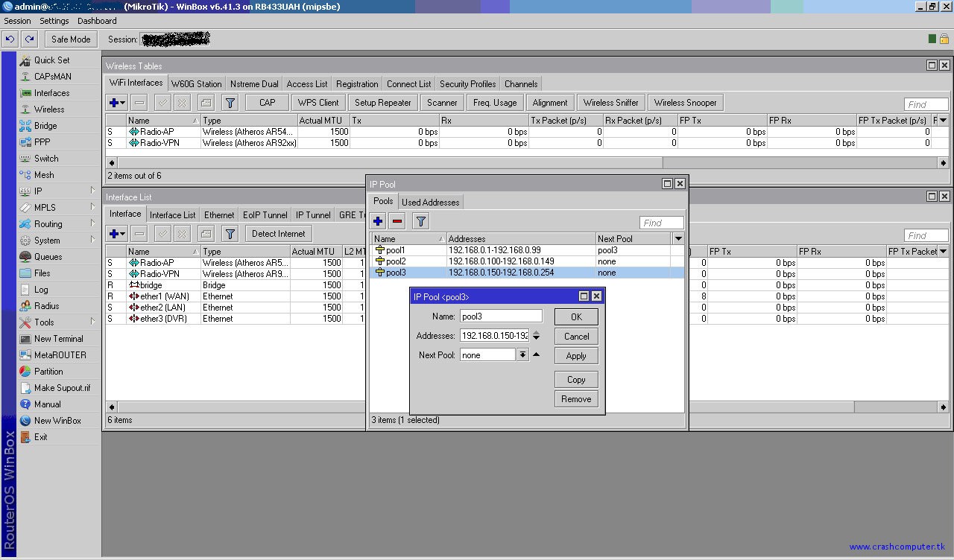Select ether1 (WAN) row in Interface List
This screenshot has width=954, height=560.
[235, 296]
